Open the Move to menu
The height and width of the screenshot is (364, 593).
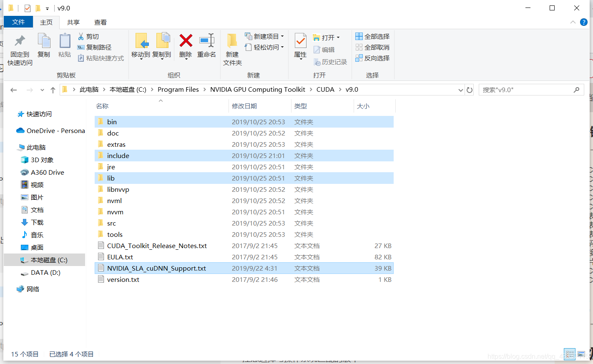click(141, 46)
